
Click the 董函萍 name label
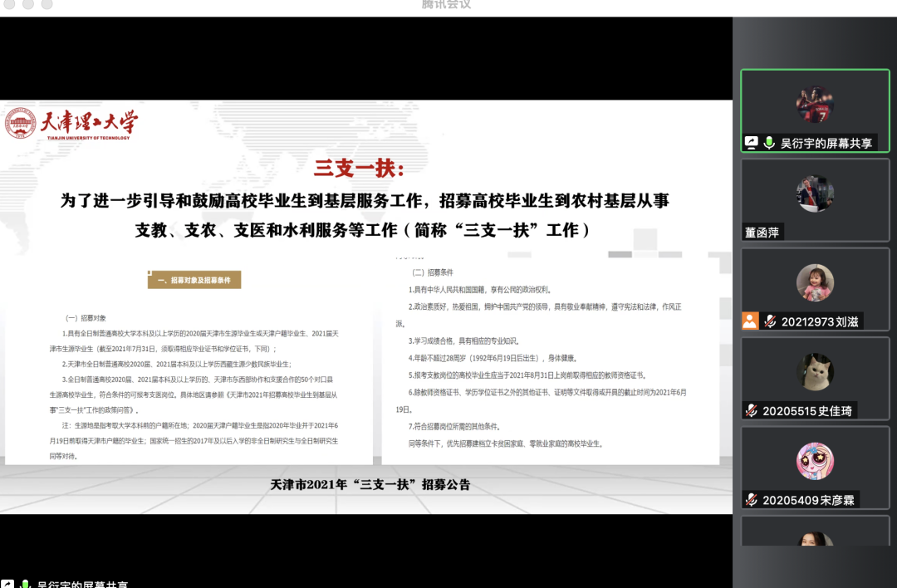[x=762, y=233]
